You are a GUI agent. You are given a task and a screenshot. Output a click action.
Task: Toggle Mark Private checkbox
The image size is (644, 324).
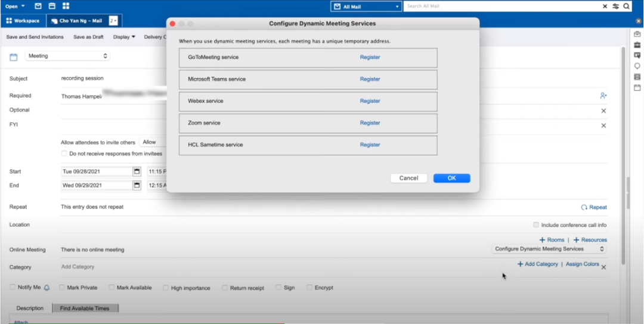click(x=61, y=288)
